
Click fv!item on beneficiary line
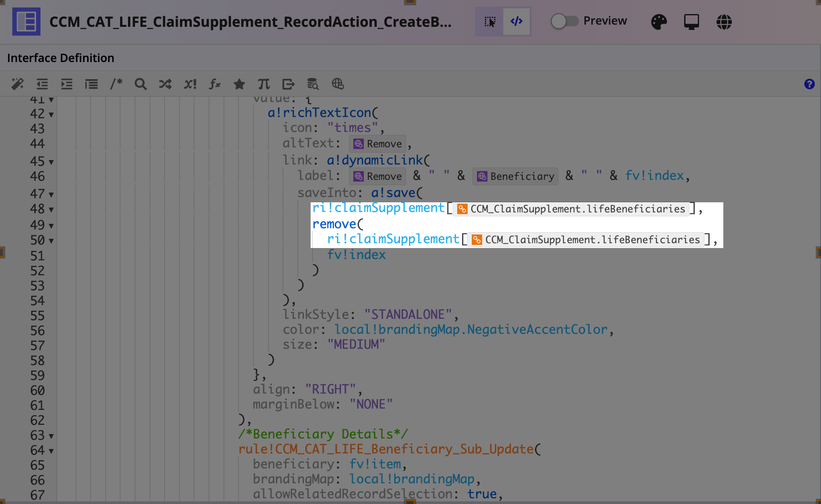pos(375,464)
